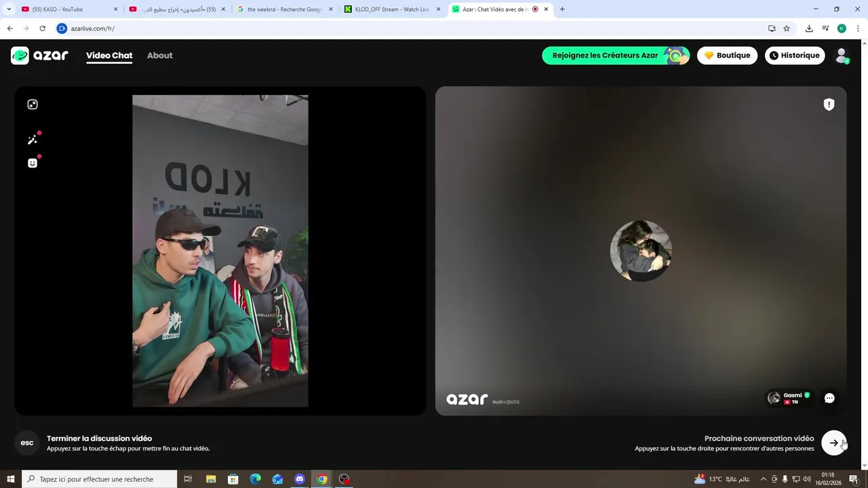Click the recording indicator on Azar tab
The width and height of the screenshot is (868, 488).
pos(535,9)
